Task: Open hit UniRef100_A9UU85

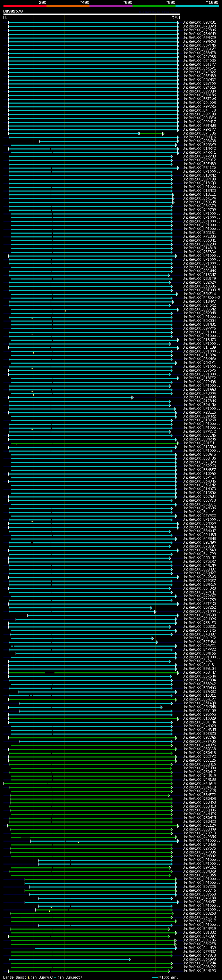Action: (x=199, y=535)
